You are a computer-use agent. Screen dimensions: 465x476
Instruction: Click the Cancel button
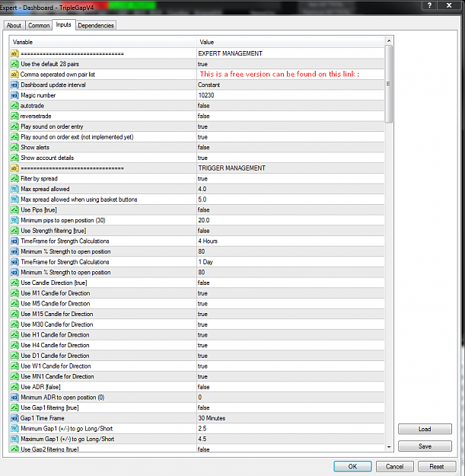(394, 466)
